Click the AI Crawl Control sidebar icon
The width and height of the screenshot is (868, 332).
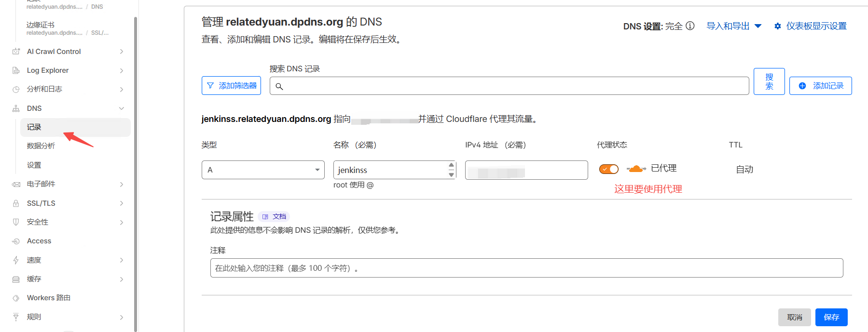[16, 52]
